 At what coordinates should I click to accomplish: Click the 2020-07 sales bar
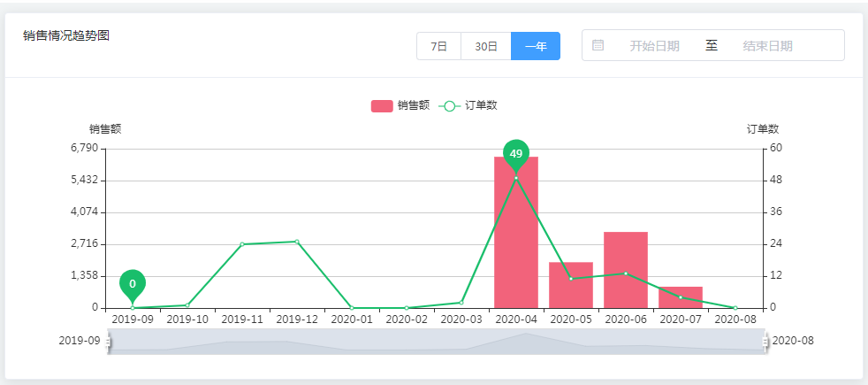(x=681, y=297)
